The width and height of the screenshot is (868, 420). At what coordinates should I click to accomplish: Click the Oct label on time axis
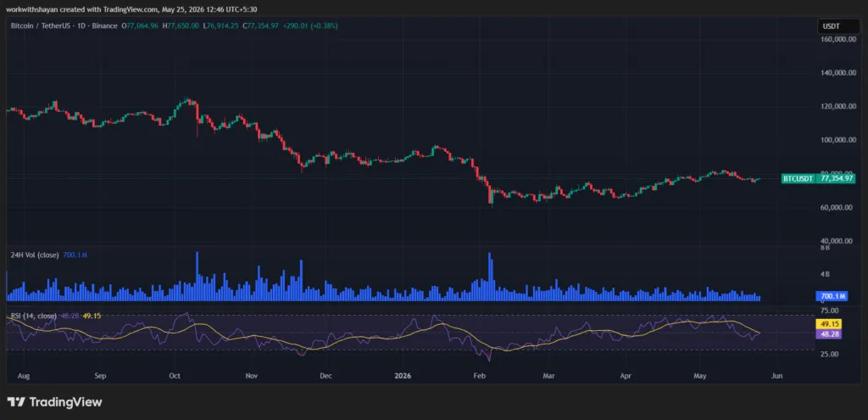click(x=175, y=376)
